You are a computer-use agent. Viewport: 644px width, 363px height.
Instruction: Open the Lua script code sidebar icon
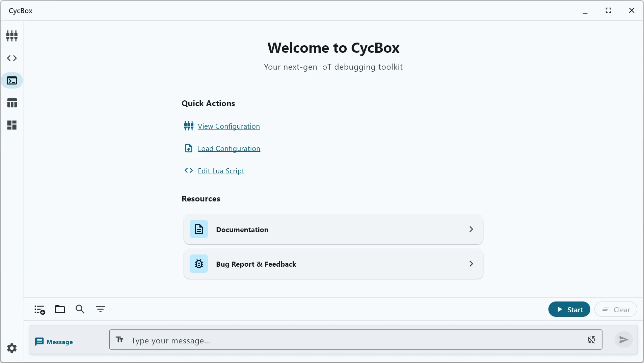12,58
